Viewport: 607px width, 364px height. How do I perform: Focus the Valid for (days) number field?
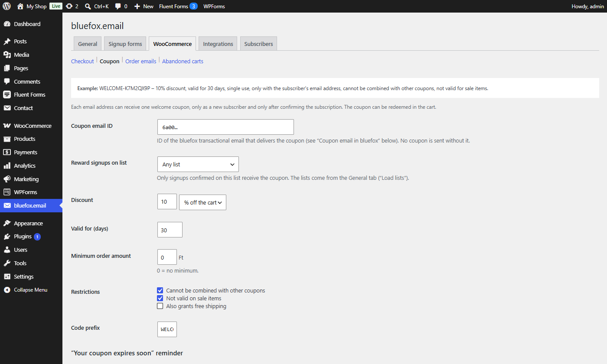170,230
